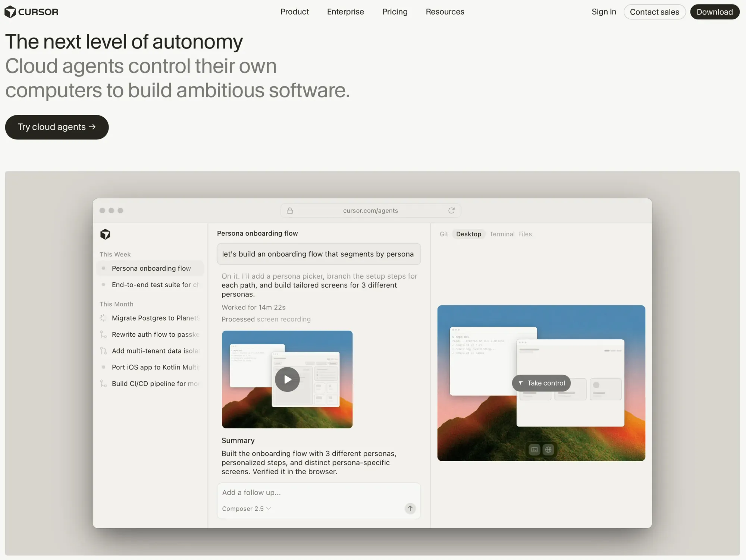Screen dimensions: 746x560
Task: Play the screen recording video
Action: click(x=287, y=380)
